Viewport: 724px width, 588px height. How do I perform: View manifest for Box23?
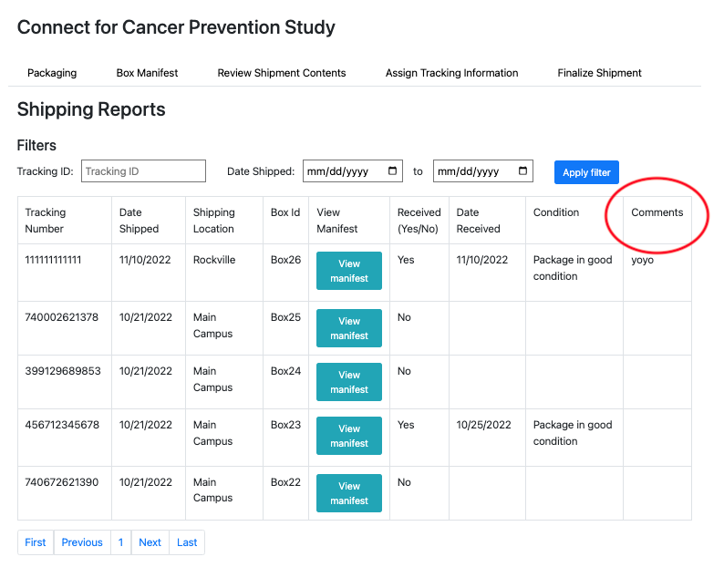(349, 436)
